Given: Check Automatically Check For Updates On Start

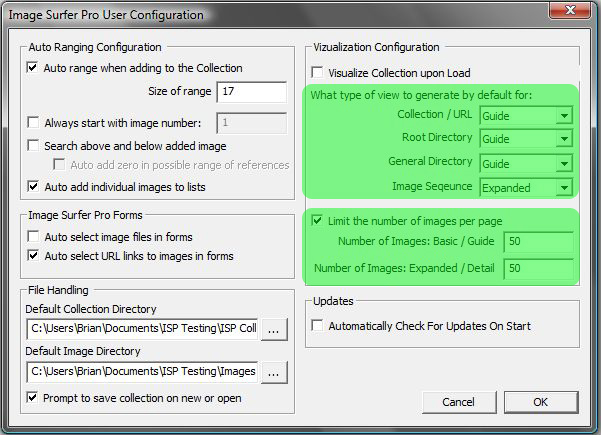Looking at the screenshot, I should pyautogui.click(x=317, y=326).
